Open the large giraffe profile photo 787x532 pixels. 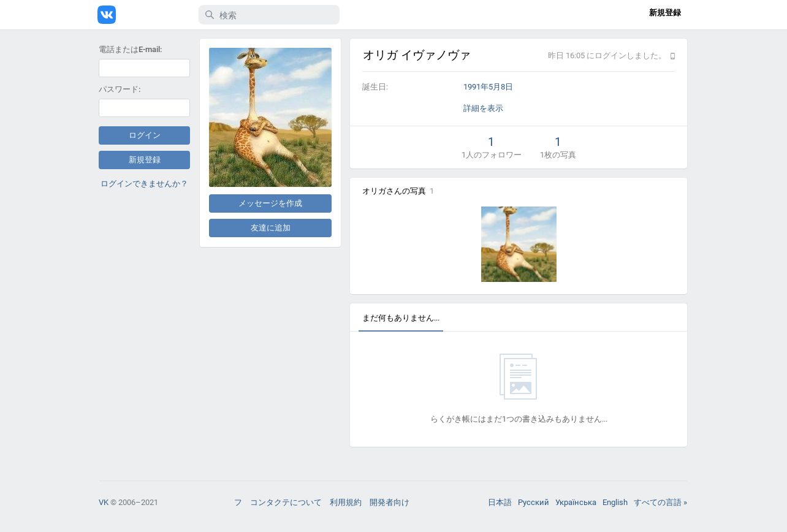coord(270,117)
